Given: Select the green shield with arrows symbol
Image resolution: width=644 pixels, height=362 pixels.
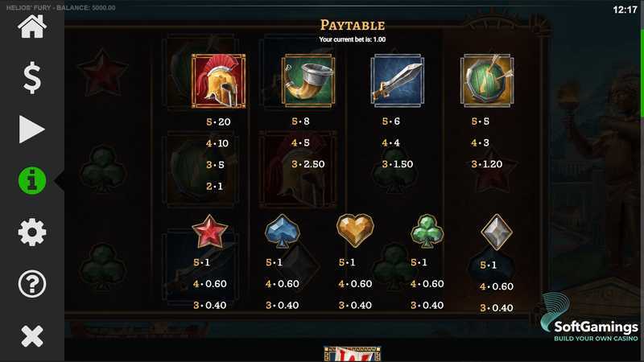Looking at the screenshot, I should point(487,81).
